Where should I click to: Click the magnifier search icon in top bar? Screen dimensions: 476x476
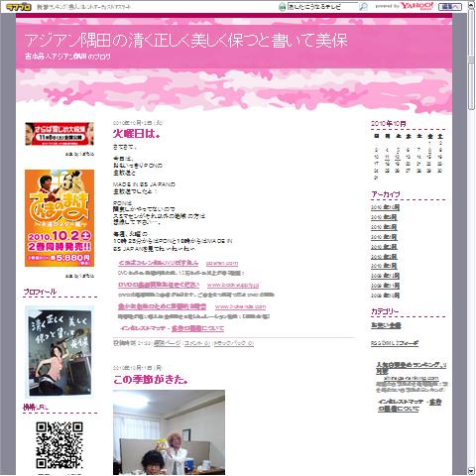(363, 7)
